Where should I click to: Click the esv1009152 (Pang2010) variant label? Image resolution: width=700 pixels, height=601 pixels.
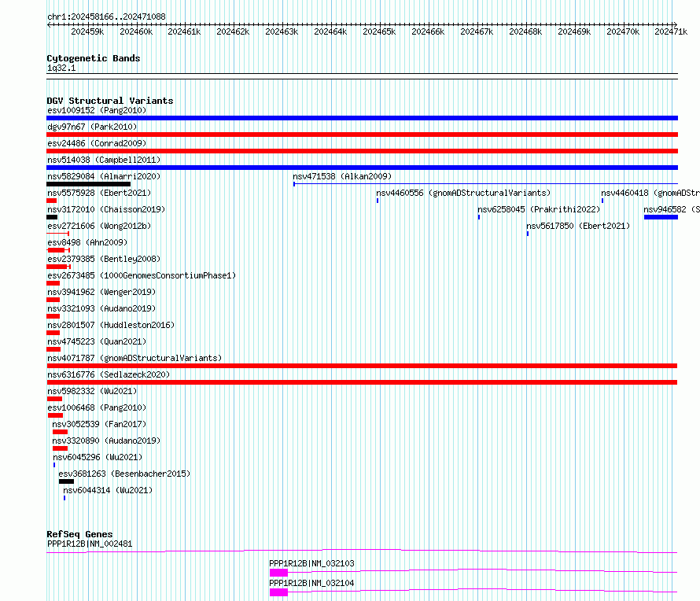point(97,110)
